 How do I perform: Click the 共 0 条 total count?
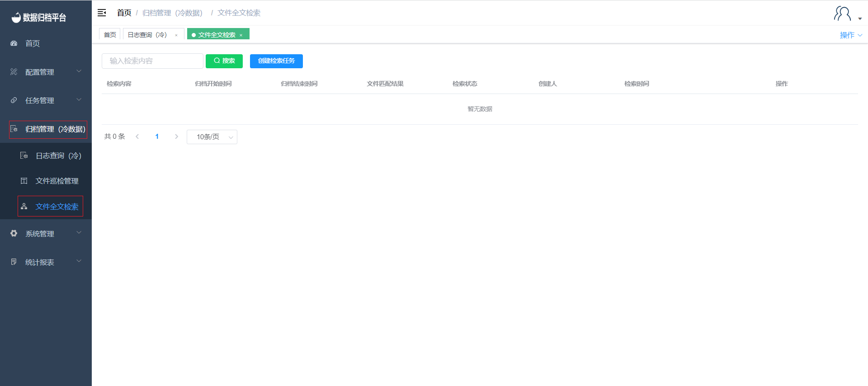114,137
